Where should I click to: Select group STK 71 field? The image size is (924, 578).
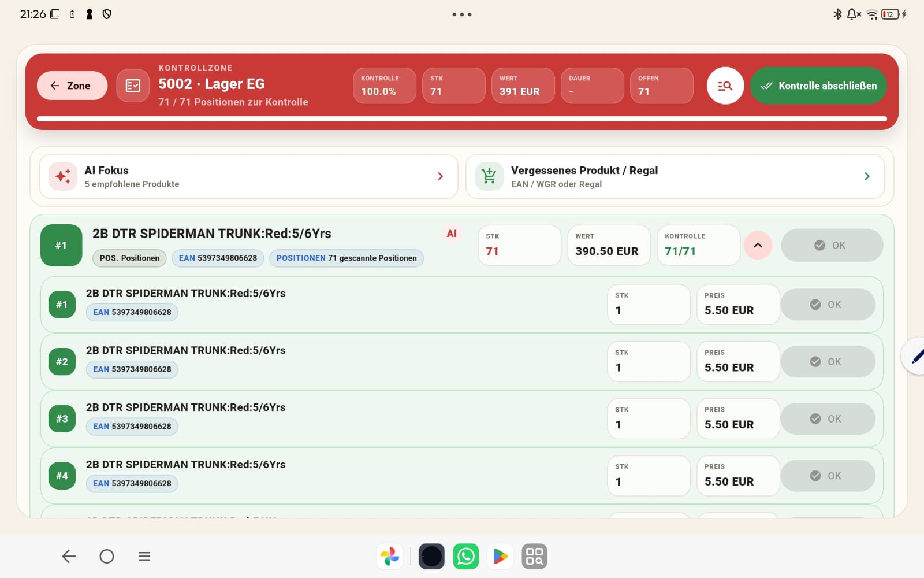(x=519, y=245)
